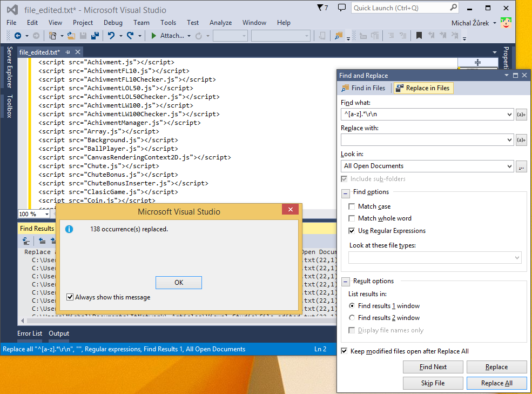Click the Redo icon
This screenshot has width=532, height=394.
point(130,36)
